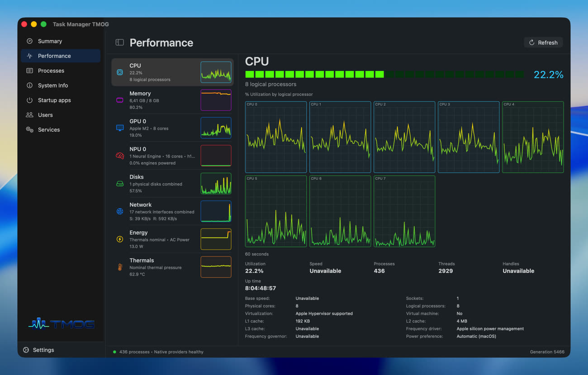Viewport: 588px width, 375px height.
Task: Click the CPU 3 utilization graph
Action: click(469, 137)
